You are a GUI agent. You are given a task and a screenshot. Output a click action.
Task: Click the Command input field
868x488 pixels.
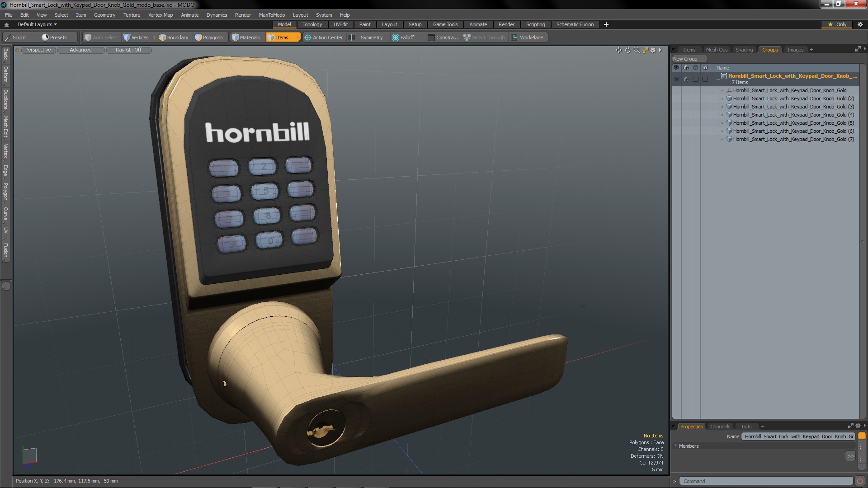[x=766, y=481]
